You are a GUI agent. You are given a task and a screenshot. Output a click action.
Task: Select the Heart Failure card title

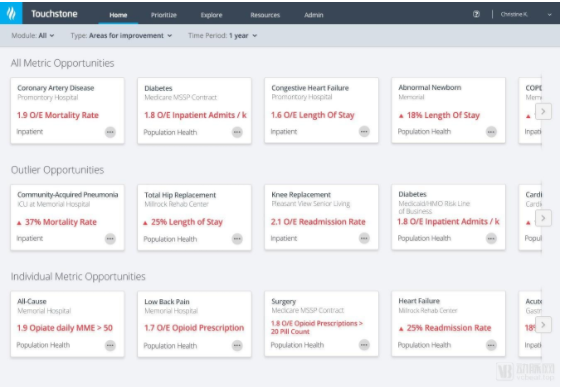[419, 301]
